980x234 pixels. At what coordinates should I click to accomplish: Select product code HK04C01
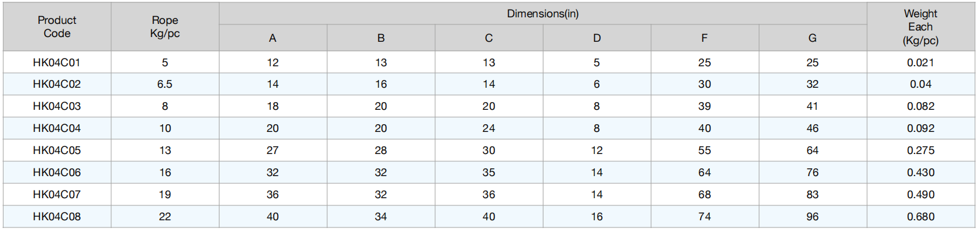tap(57, 63)
